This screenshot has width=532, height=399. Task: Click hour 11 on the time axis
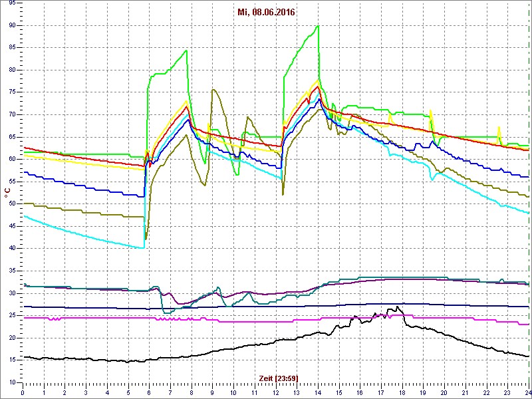pyautogui.click(x=255, y=393)
